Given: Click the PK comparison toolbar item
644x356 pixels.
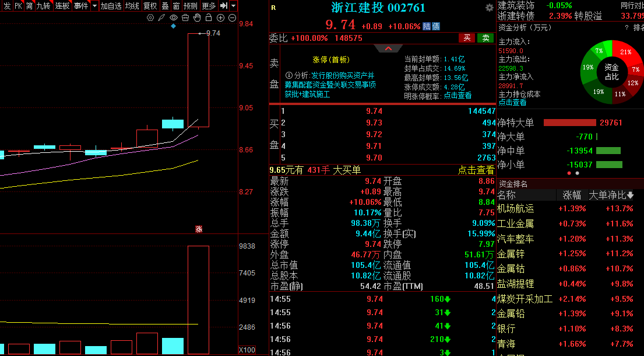Looking at the screenshot, I should [x=19, y=6].
